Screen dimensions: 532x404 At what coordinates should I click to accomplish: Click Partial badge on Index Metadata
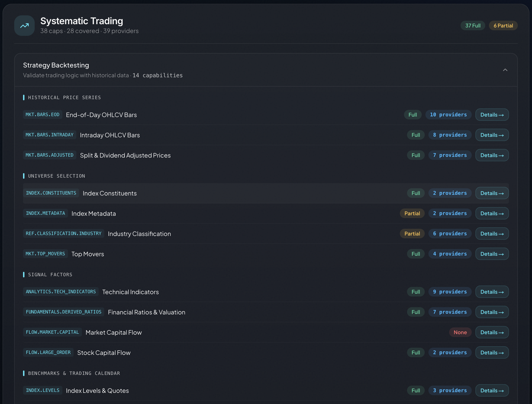[412, 213]
